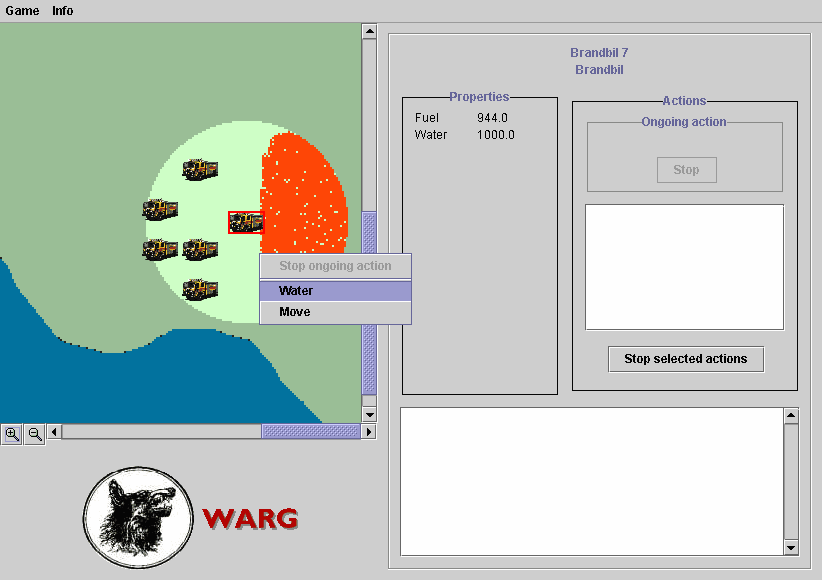Choose Water from the context menu
This screenshot has width=822, height=580.
335,291
